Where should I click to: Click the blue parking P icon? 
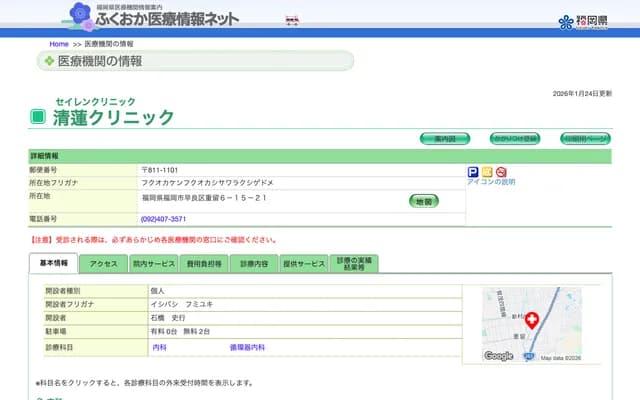pyautogui.click(x=473, y=172)
